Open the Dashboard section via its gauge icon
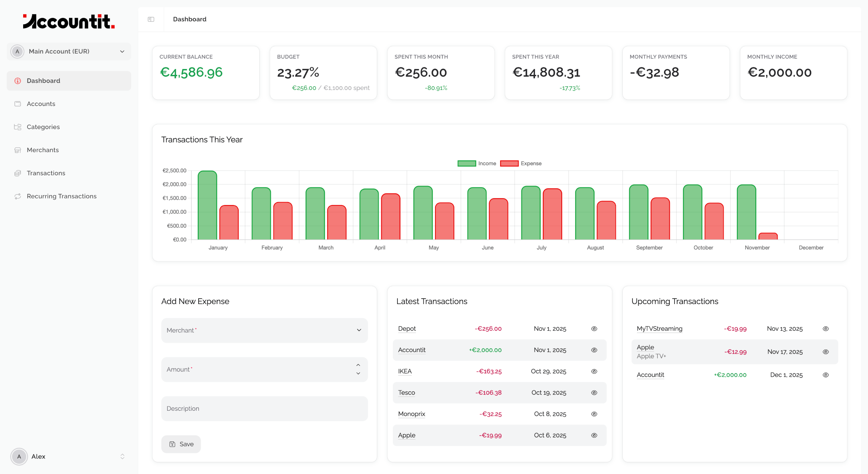868x474 pixels. coord(18,81)
